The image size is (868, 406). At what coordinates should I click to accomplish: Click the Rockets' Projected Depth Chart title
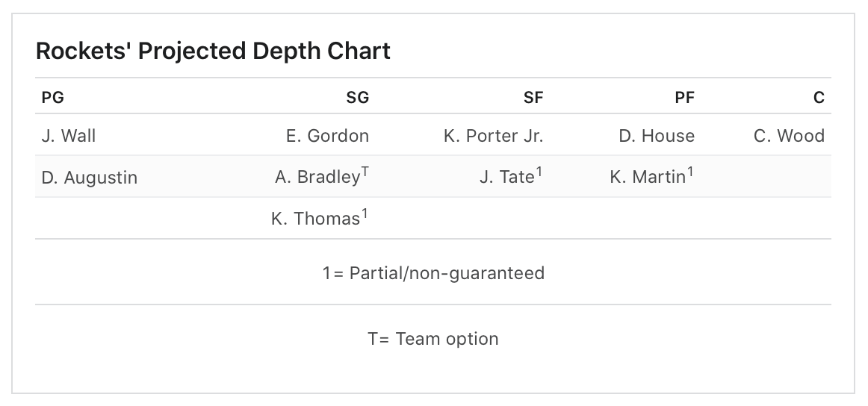pos(213,51)
